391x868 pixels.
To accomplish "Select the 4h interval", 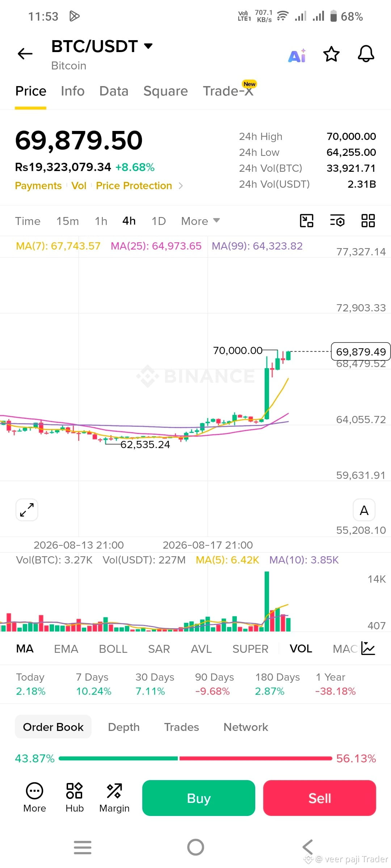I will (129, 221).
